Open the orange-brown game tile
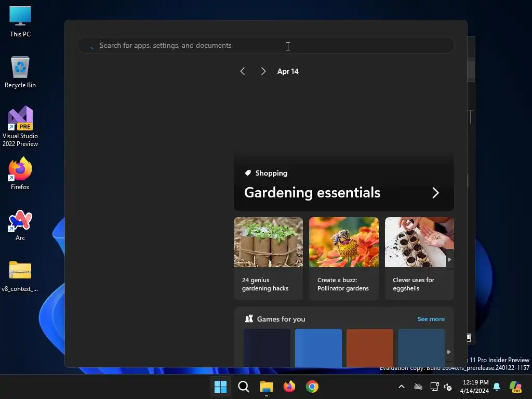Image resolution: width=532 pixels, height=399 pixels. point(370,348)
